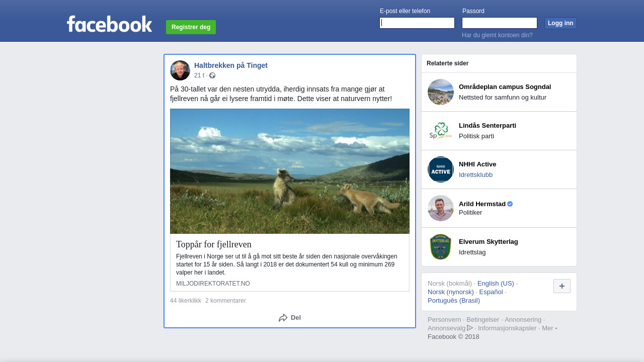
Task: Click Arild Hermstad verified badge
Action: point(510,204)
